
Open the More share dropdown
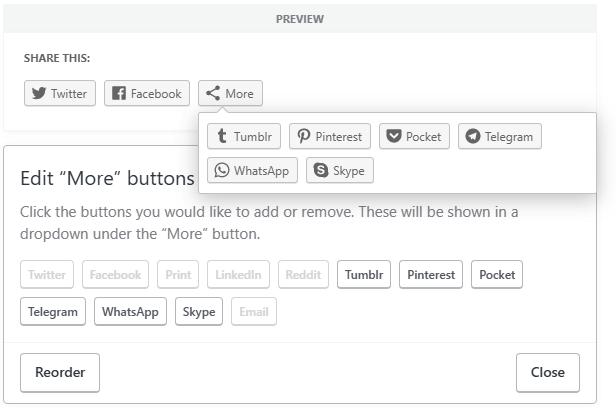click(230, 94)
